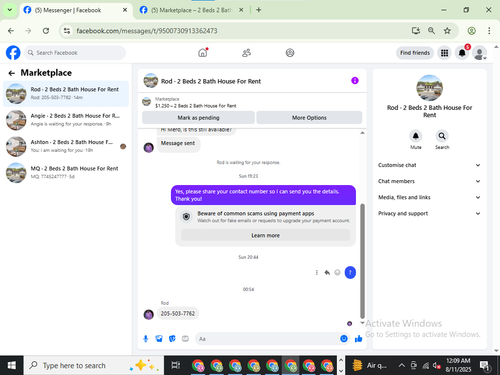The width and height of the screenshot is (500, 375).
Task: Switch to the Marketplace 2 Beds tab
Action: (x=191, y=10)
